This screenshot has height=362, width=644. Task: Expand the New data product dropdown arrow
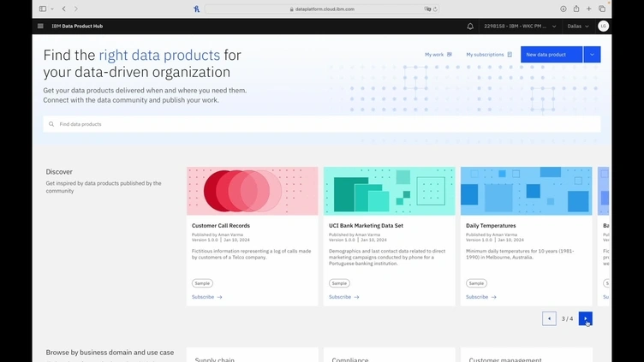click(x=592, y=54)
